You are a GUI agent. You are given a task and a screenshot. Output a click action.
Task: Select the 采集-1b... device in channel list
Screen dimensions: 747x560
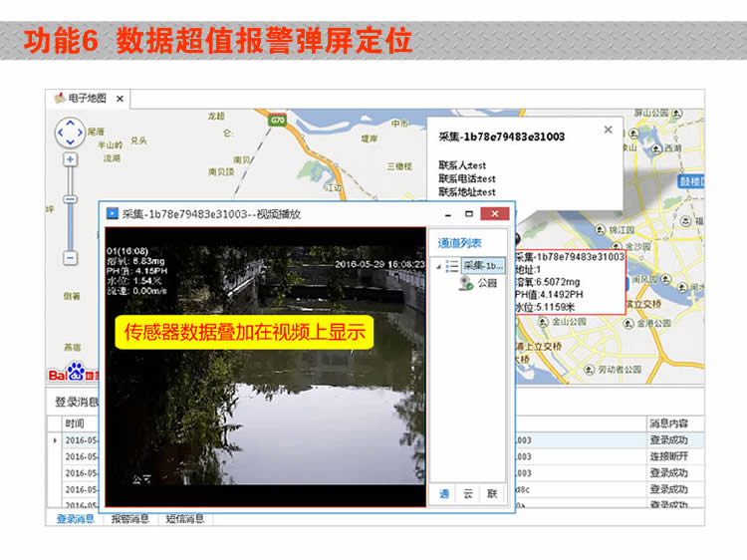tap(483, 265)
